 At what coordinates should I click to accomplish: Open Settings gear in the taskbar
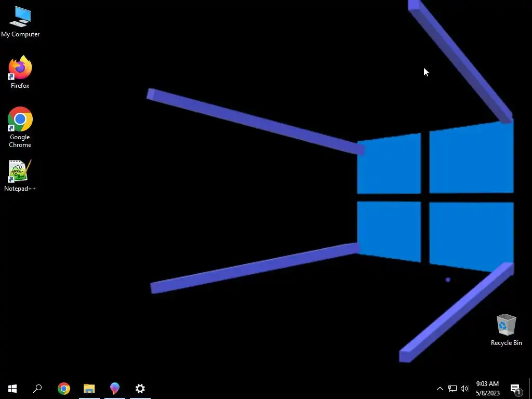[140, 389]
